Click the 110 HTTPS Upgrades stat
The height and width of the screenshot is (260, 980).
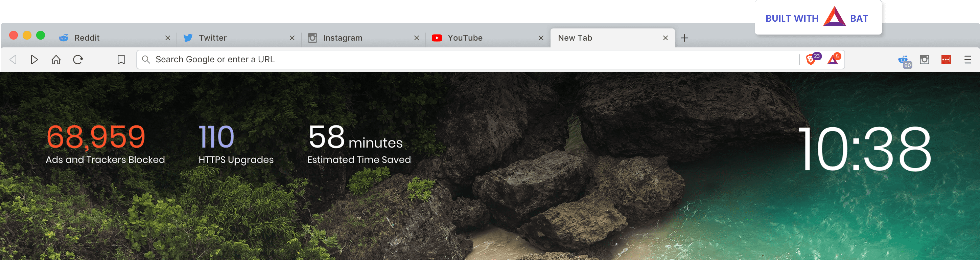point(236,144)
